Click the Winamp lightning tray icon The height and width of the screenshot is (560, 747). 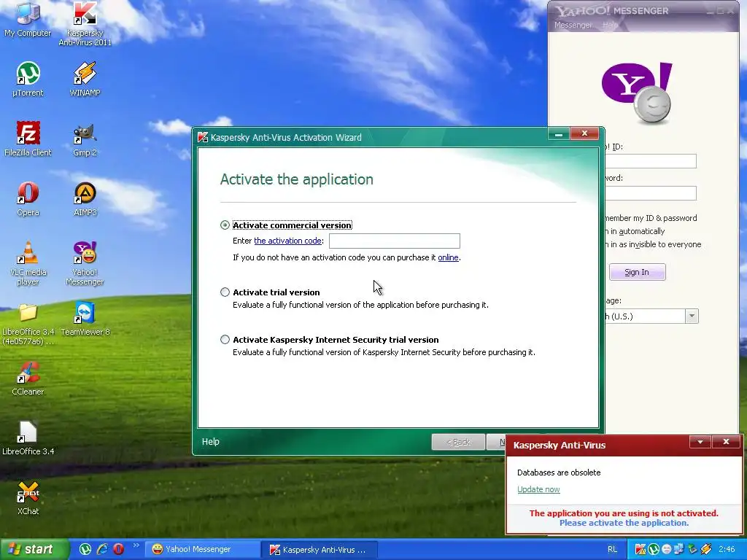(x=705, y=549)
